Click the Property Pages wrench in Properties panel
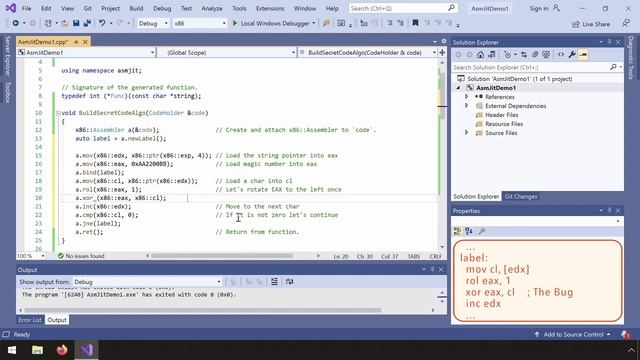The image size is (640, 360). tap(482, 231)
